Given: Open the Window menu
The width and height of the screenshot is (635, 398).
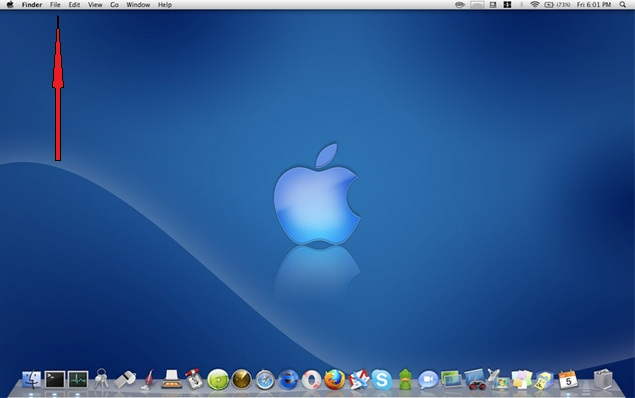Looking at the screenshot, I should click(x=138, y=5).
